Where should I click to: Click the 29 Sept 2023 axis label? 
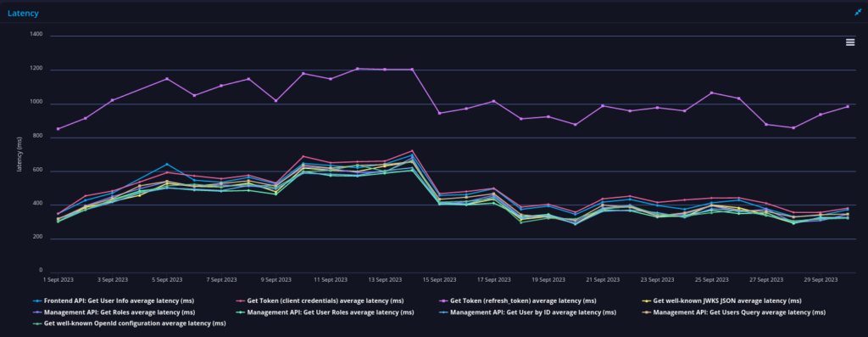coord(820,280)
